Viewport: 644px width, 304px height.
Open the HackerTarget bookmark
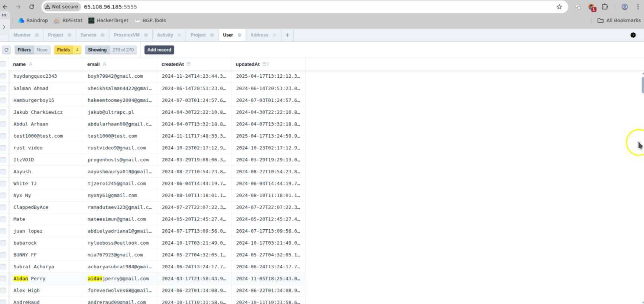tap(108, 20)
